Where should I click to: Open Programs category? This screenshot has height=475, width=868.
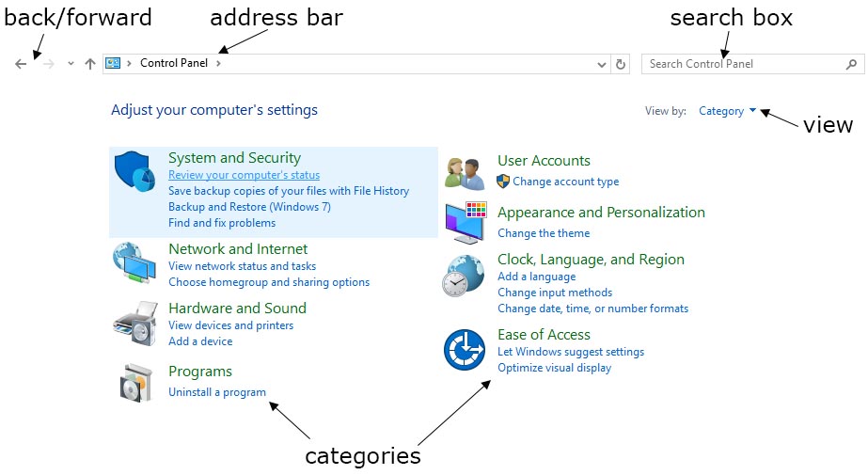click(x=200, y=372)
